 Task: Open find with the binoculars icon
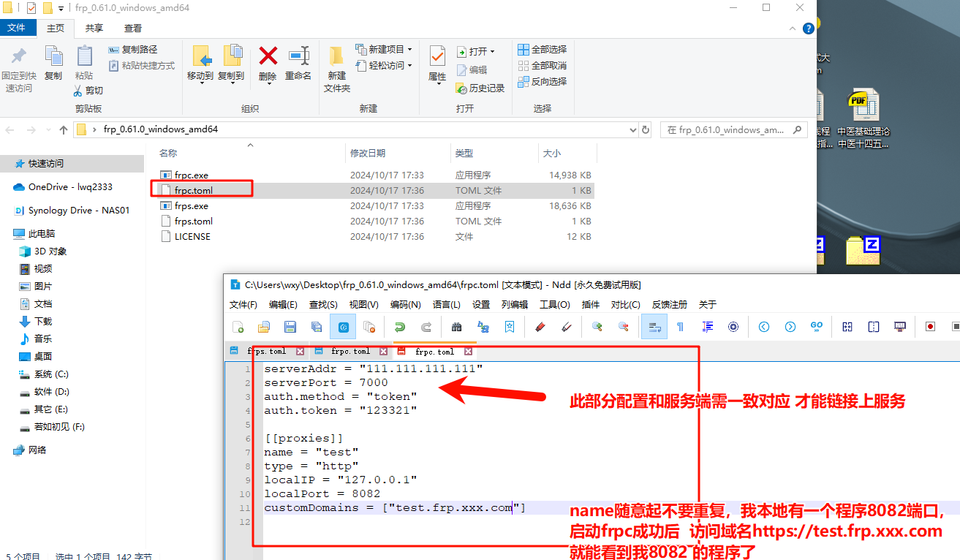coord(456,327)
